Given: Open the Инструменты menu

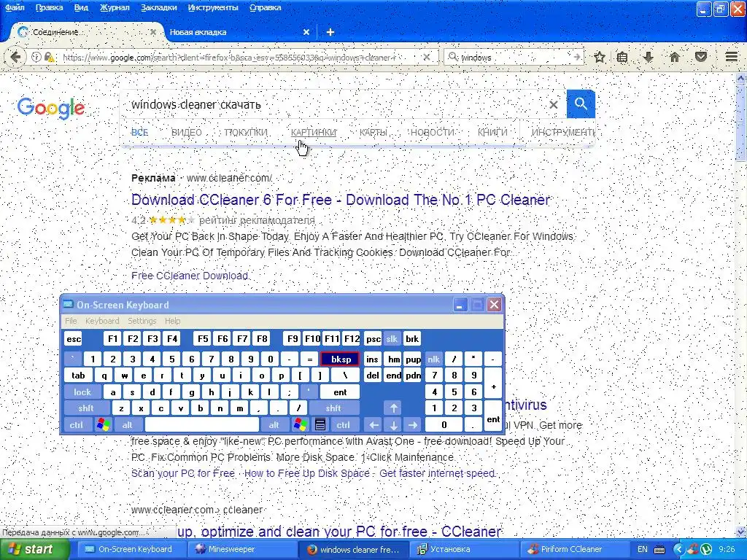Looking at the screenshot, I should click(x=213, y=7).
